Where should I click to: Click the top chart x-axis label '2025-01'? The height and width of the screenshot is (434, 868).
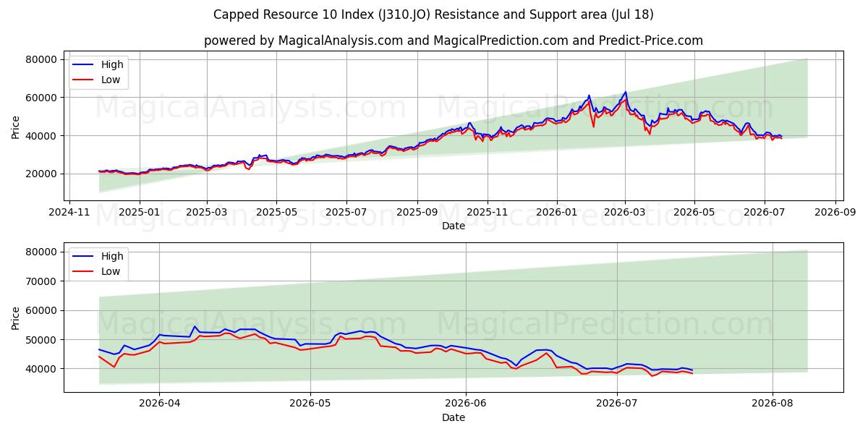pos(139,213)
